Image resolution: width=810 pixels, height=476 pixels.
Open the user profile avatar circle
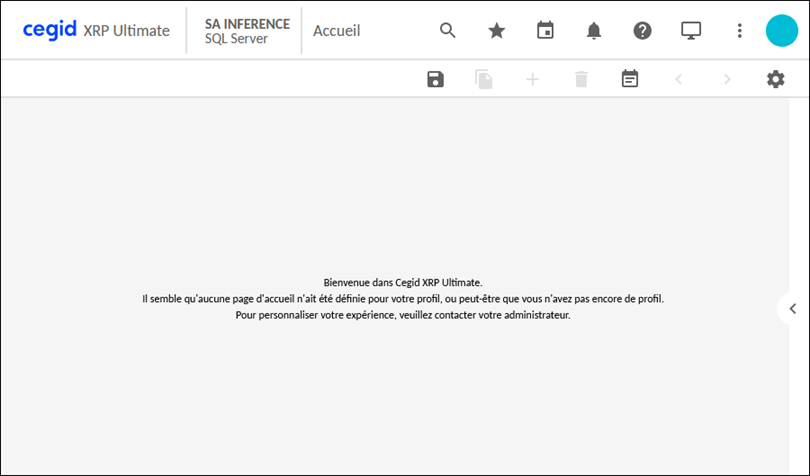click(x=782, y=30)
